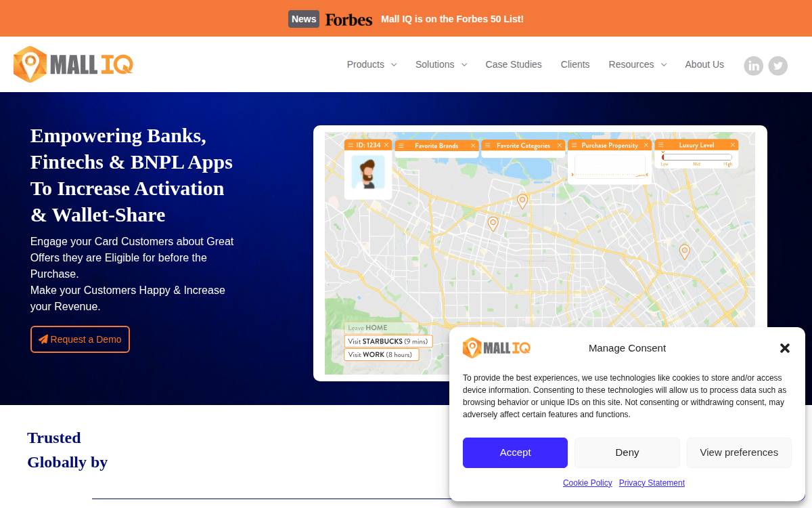This screenshot has height=508, width=812.
Task: Deny cookies in consent dialog
Action: (627, 452)
